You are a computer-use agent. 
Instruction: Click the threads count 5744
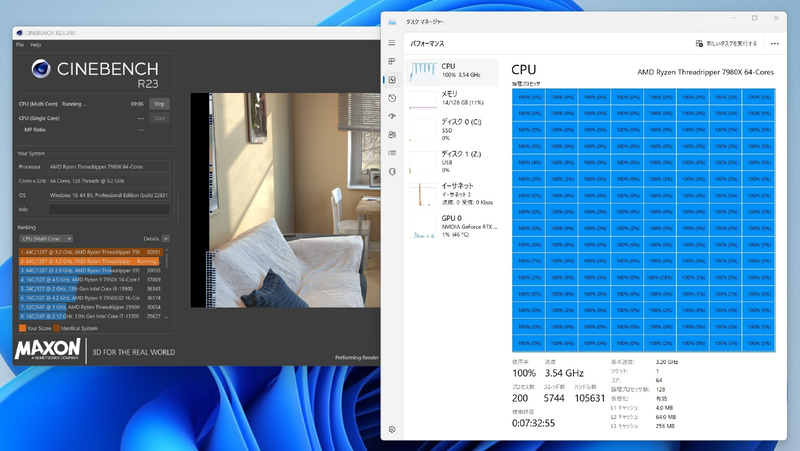tap(554, 398)
